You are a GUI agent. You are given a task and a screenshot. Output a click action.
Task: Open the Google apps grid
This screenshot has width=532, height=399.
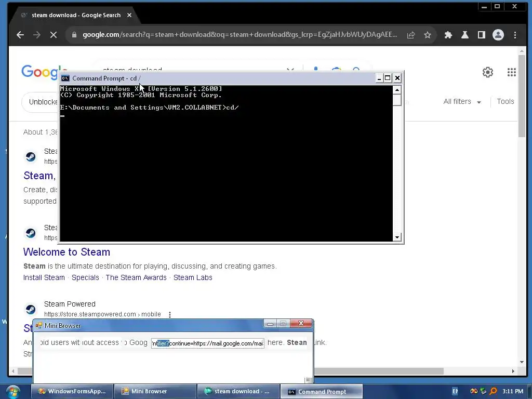pyautogui.click(x=512, y=72)
